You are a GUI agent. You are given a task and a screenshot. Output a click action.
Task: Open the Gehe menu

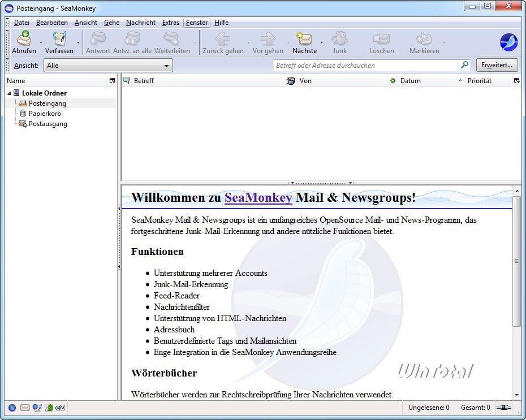[x=112, y=23]
